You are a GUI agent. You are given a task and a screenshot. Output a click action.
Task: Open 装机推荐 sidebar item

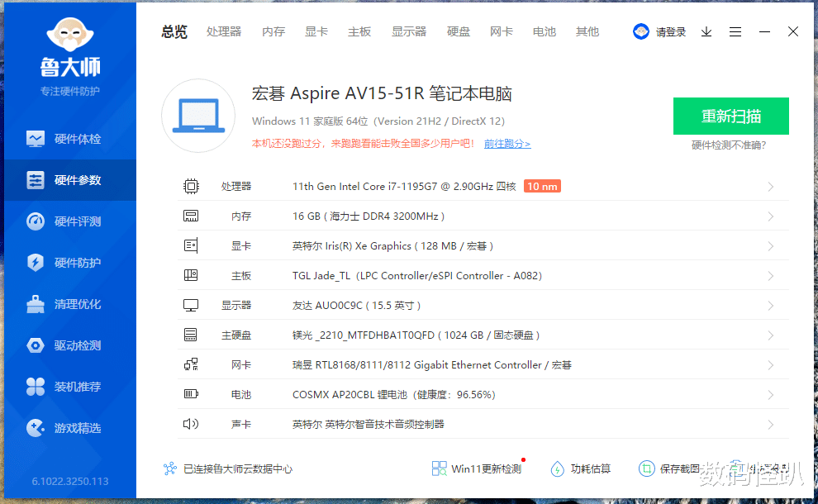click(x=70, y=387)
